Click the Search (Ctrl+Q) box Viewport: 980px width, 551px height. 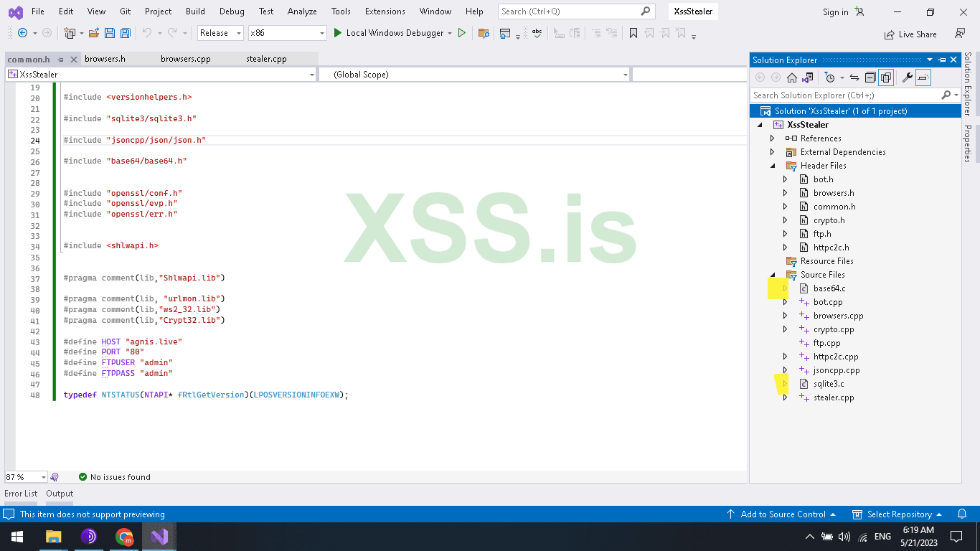[576, 11]
